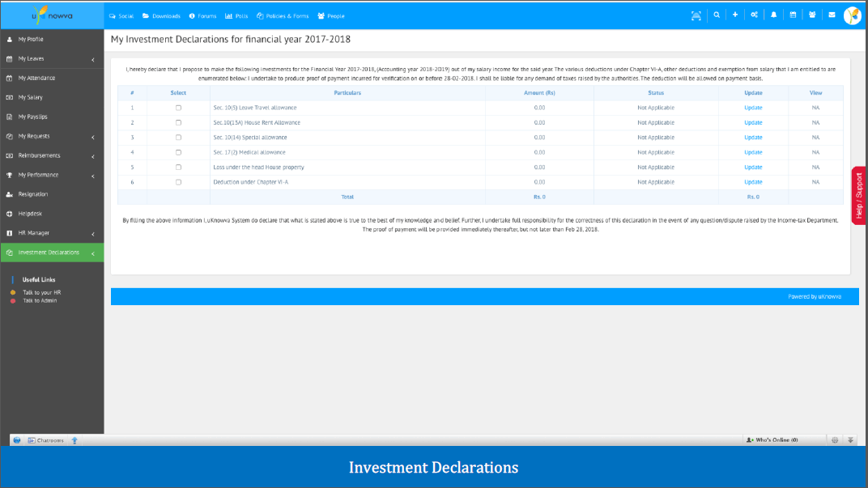Open Talk to your HR link
Viewport: 868px width, 488px height.
tap(41, 293)
